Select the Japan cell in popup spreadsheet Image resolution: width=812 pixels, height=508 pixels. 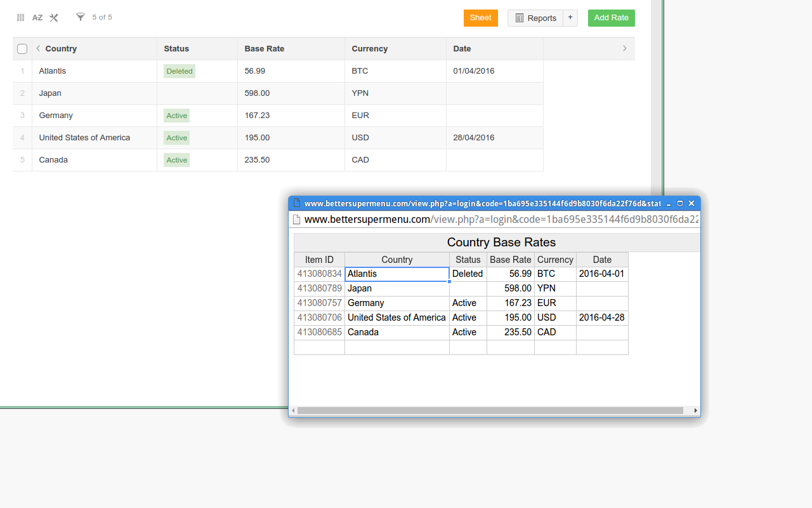pyautogui.click(x=396, y=288)
